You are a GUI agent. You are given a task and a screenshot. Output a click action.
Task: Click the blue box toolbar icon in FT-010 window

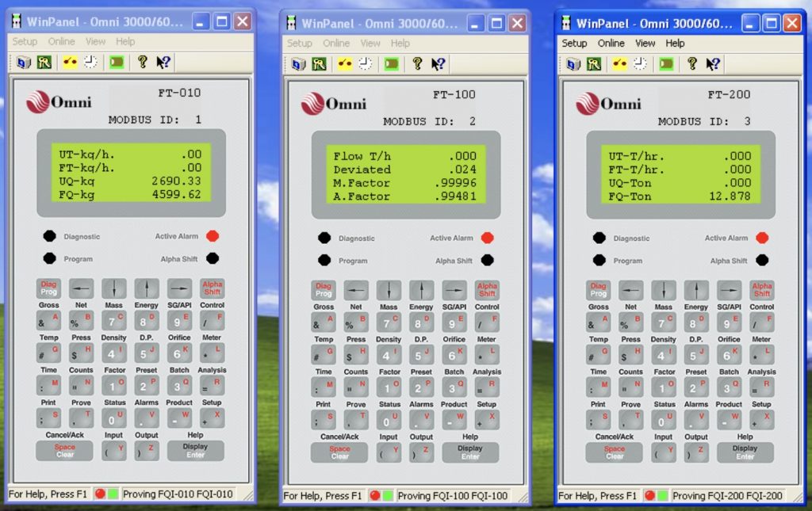click(x=23, y=63)
